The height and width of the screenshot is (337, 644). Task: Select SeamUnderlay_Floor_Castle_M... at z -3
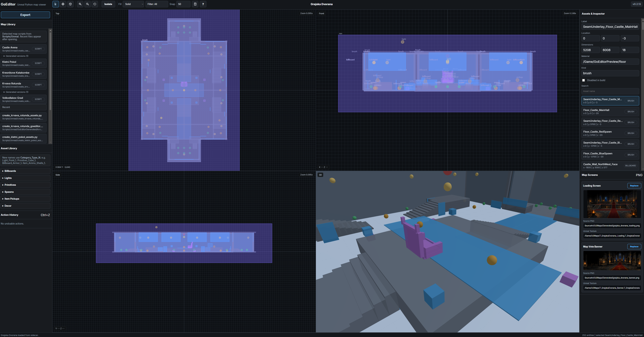(610, 101)
